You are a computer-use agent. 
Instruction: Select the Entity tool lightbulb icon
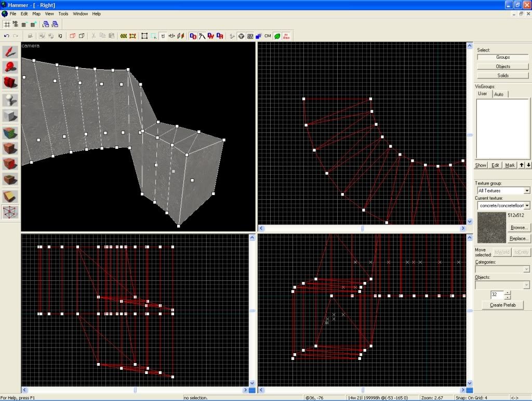(10, 100)
